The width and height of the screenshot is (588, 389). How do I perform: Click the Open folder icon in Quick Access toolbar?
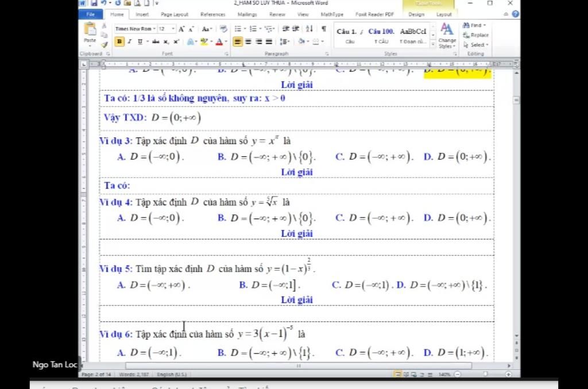(127, 3)
